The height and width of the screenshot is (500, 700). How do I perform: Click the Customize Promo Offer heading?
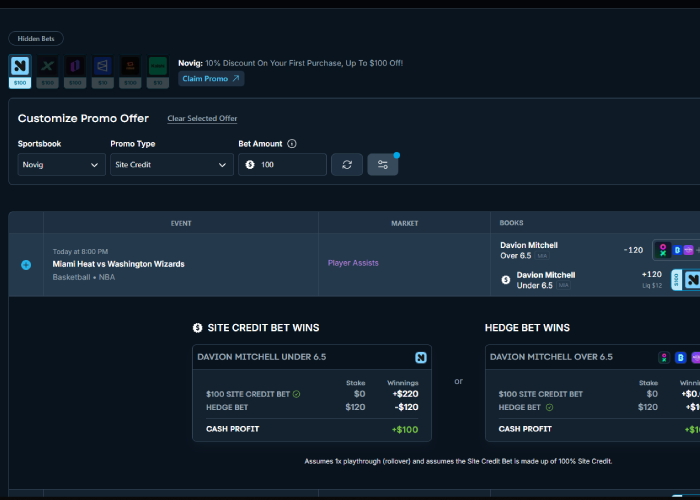pos(83,118)
